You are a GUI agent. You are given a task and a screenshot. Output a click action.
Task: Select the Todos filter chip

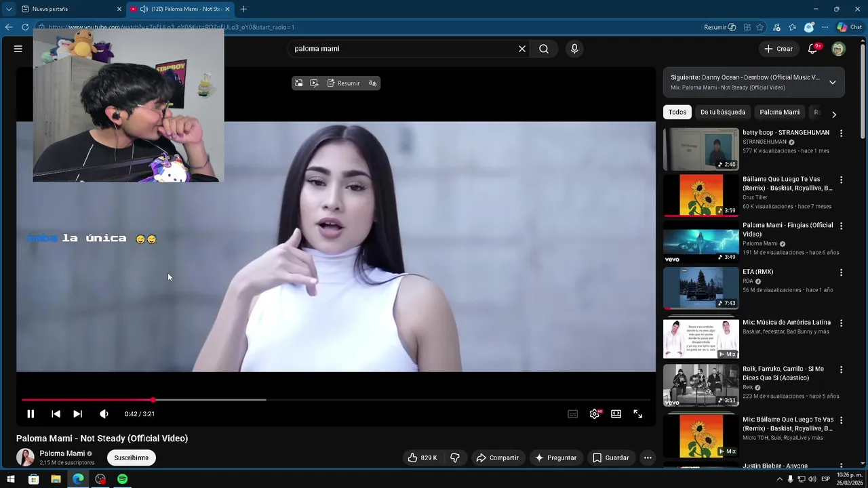click(x=677, y=113)
